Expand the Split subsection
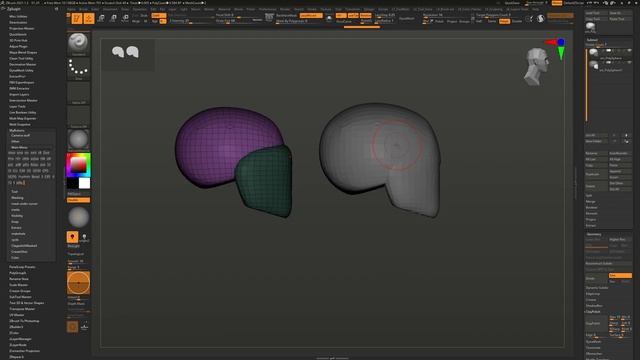640x360 pixels. pyautogui.click(x=589, y=196)
